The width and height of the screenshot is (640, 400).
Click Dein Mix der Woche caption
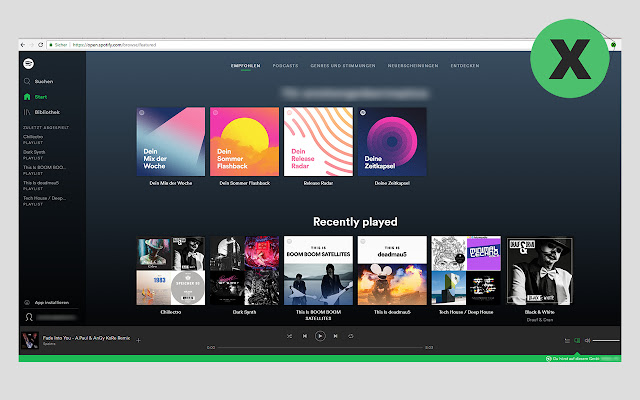[x=171, y=183]
